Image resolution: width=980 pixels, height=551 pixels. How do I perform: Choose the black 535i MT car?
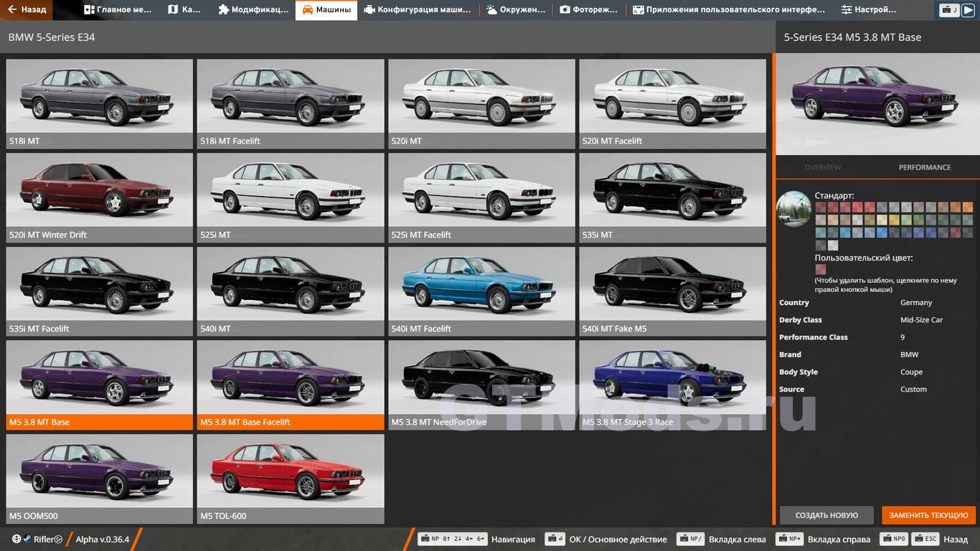(x=673, y=197)
